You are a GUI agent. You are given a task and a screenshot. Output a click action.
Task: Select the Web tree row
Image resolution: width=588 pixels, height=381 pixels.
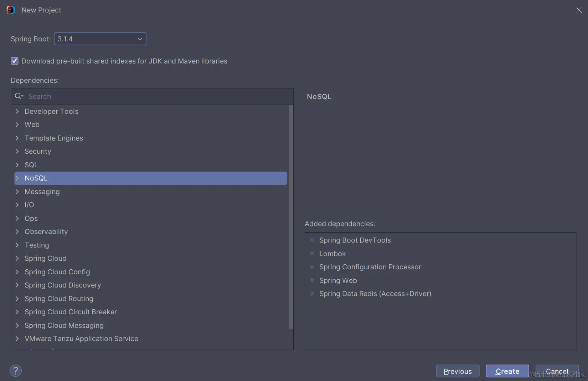point(151,125)
